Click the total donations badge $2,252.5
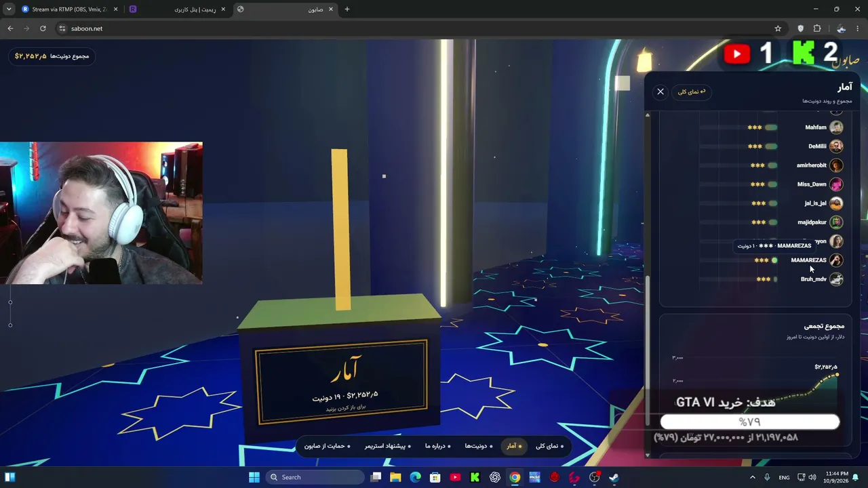Image resolution: width=868 pixels, height=488 pixels. pyautogui.click(x=52, y=56)
